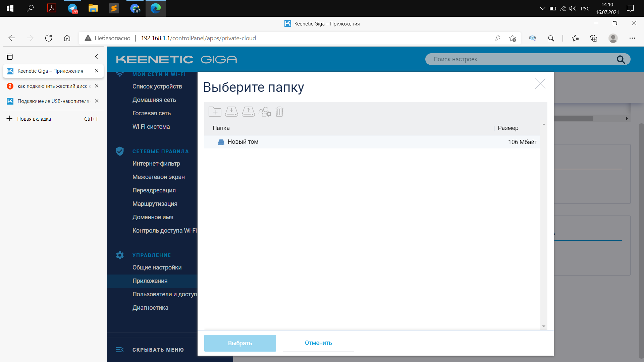This screenshot has width=644, height=362.
Task: Go back in browser
Action: tap(12, 38)
